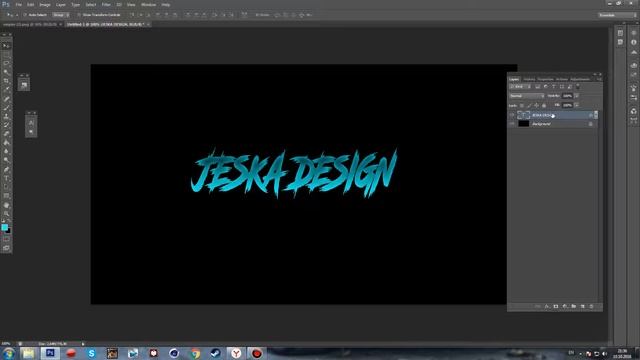The height and width of the screenshot is (360, 640).
Task: Open the Window menu
Action: 148,4
